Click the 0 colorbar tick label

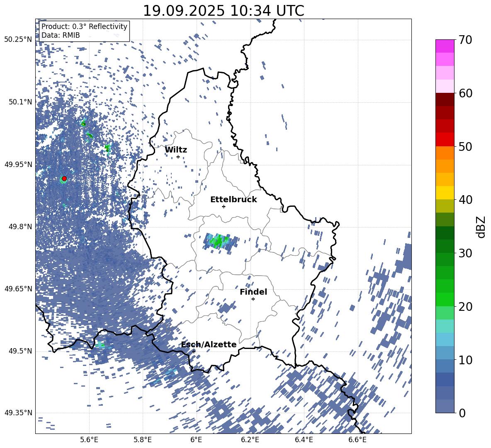(x=462, y=413)
